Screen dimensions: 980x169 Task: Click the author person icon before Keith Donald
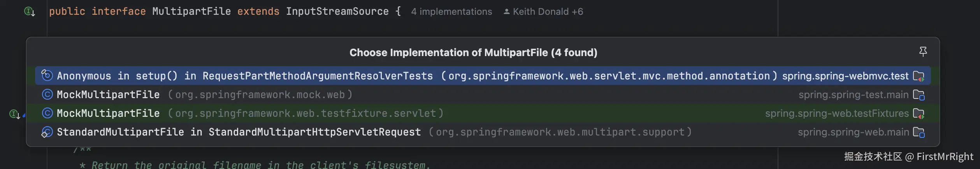506,12
